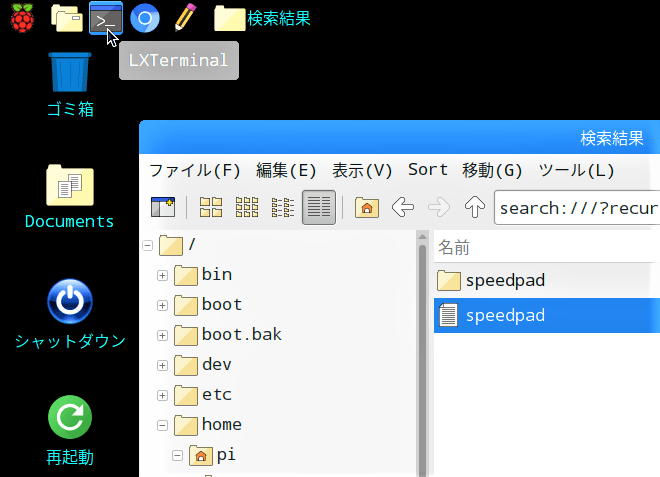This screenshot has height=477, width=660.
Task: Select the / root folder in tree
Action: [x=178, y=245]
